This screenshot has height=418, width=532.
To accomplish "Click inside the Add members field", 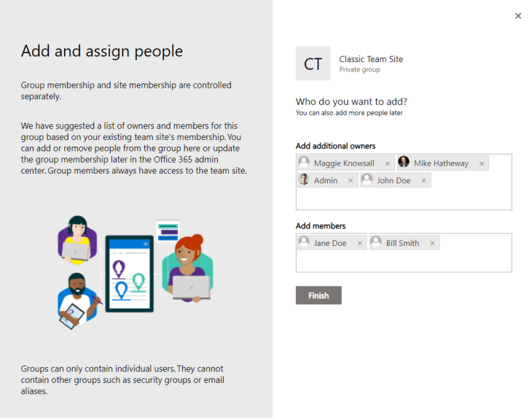I will [404, 261].
